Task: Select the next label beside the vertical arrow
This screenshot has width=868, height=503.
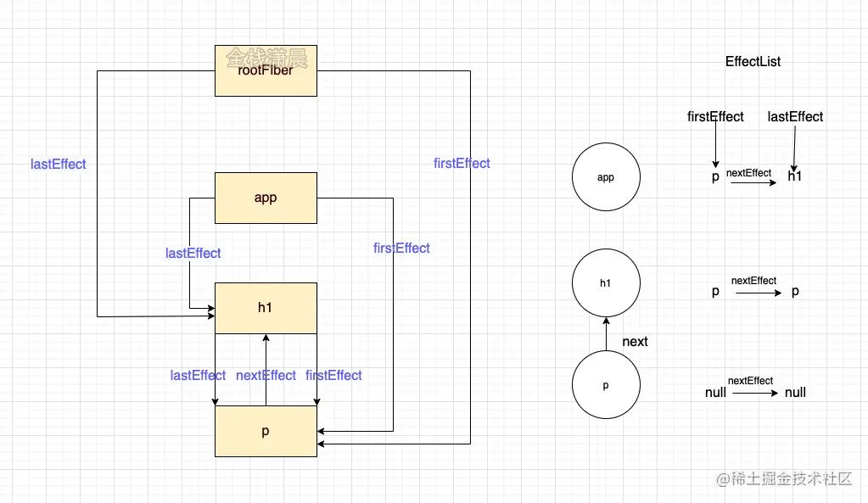Action: click(x=634, y=341)
